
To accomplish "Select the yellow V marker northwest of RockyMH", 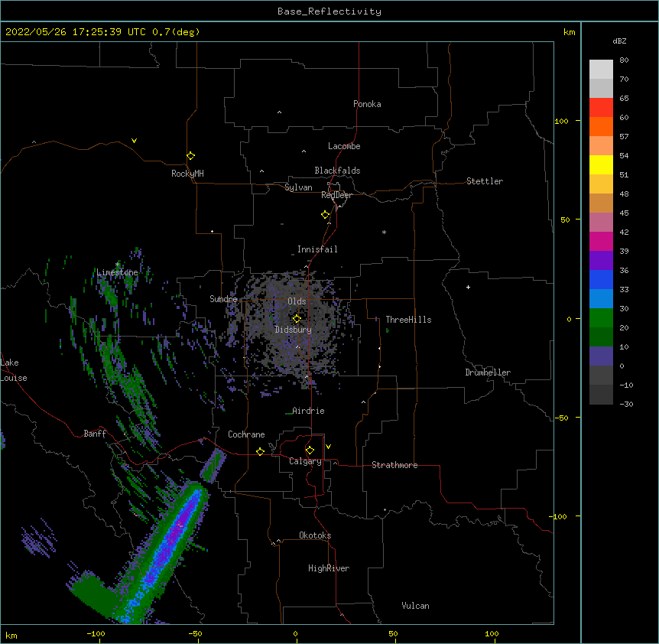I will click(134, 141).
